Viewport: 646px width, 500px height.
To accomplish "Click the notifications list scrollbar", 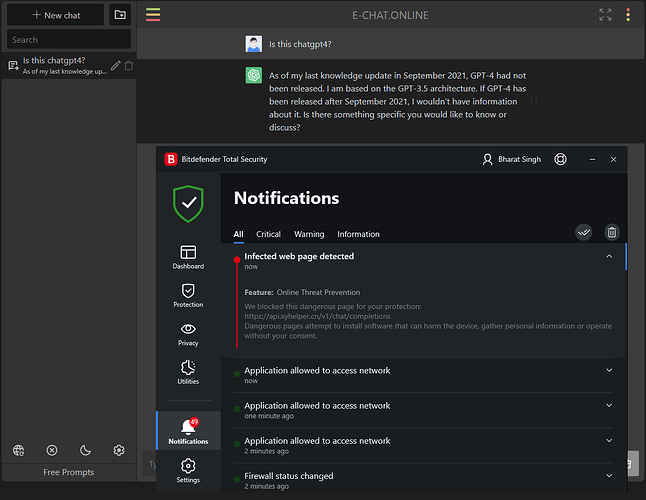I will [626, 257].
